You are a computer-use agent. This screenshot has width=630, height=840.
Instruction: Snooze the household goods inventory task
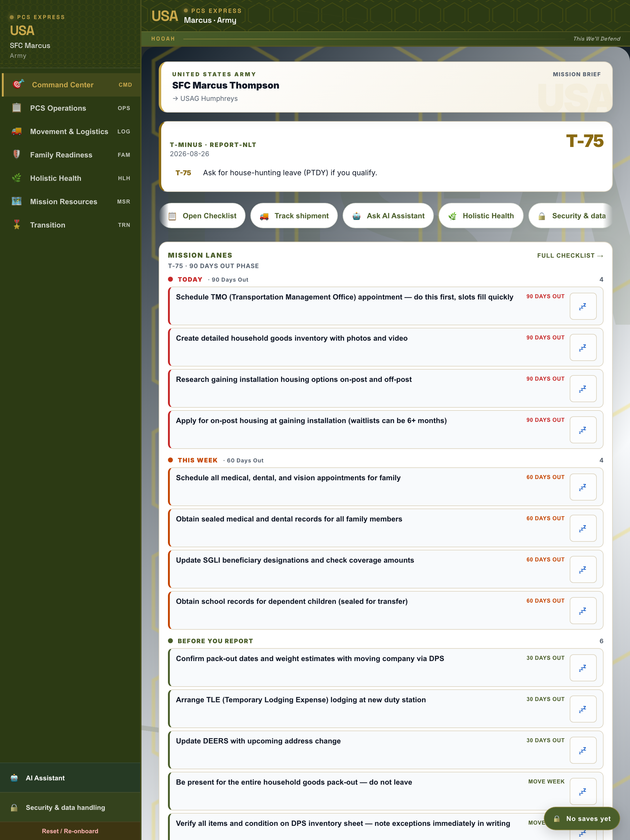[x=583, y=347]
